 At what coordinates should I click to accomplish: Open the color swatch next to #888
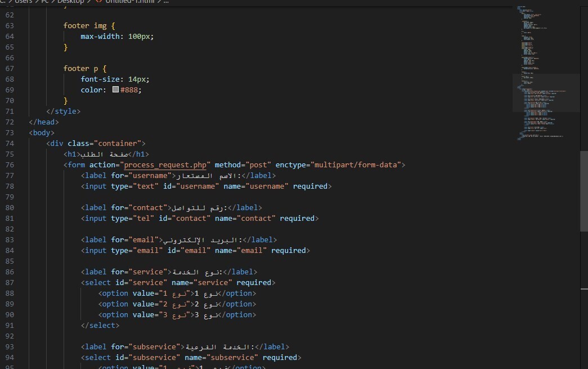pyautogui.click(x=116, y=90)
